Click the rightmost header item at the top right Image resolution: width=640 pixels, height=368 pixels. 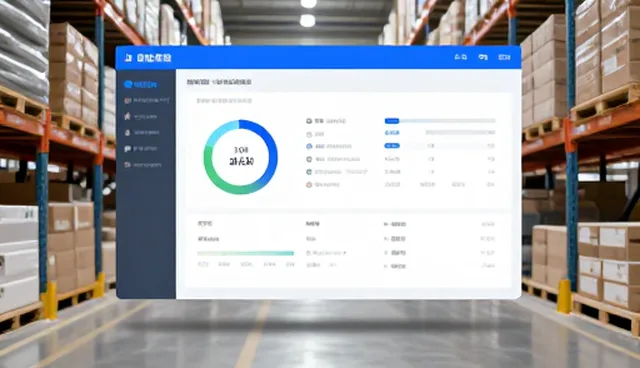[504, 57]
